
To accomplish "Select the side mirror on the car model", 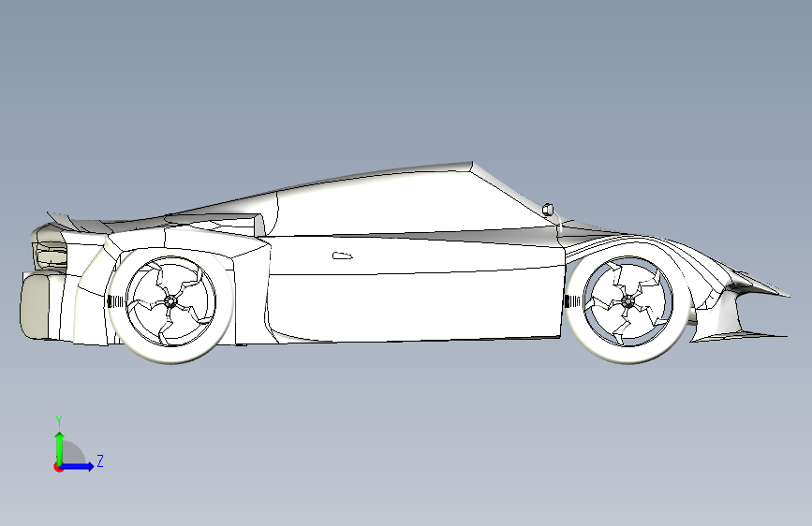I will (547, 209).
